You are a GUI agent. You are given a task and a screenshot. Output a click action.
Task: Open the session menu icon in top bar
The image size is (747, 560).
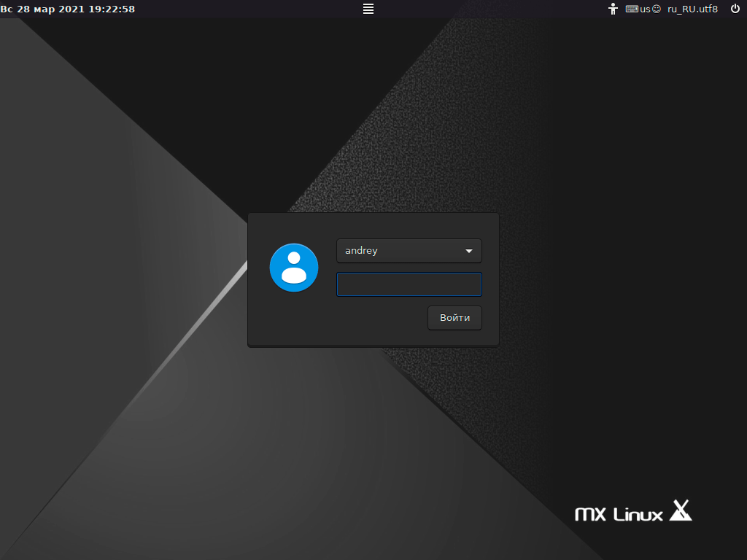[368, 9]
